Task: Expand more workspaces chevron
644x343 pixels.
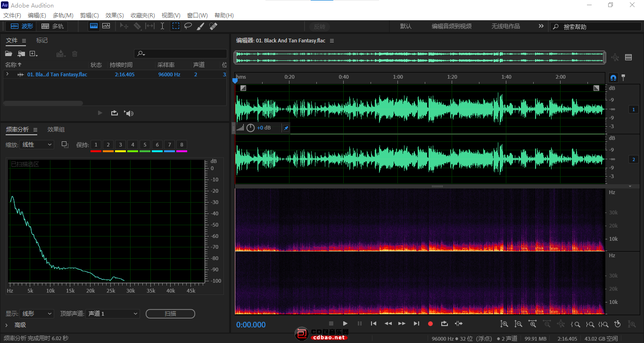Action: 541,26
